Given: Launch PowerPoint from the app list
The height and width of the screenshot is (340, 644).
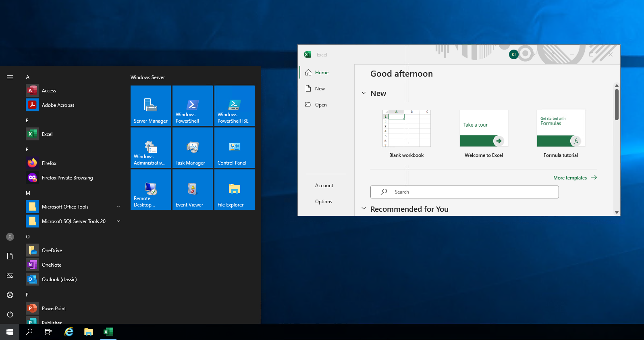Looking at the screenshot, I should pyautogui.click(x=73, y=309).
